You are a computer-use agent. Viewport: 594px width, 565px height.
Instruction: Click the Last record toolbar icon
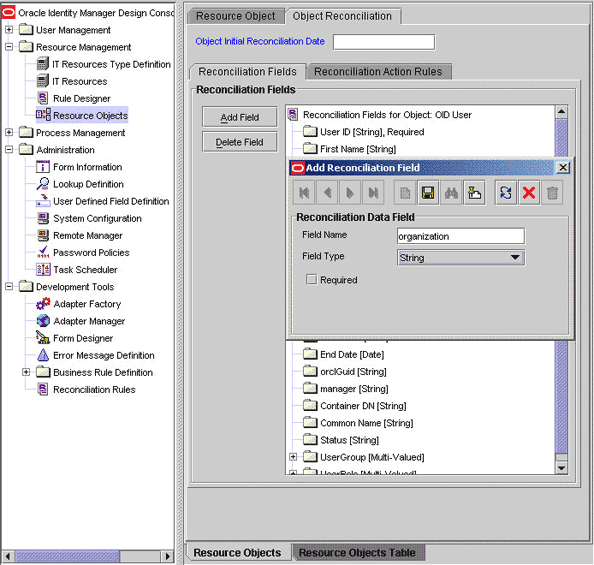click(373, 193)
